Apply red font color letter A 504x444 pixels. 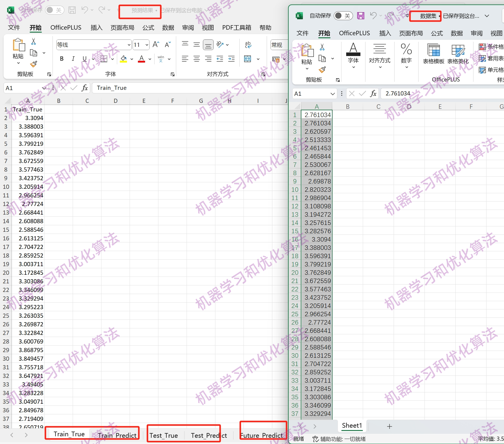[141, 59]
